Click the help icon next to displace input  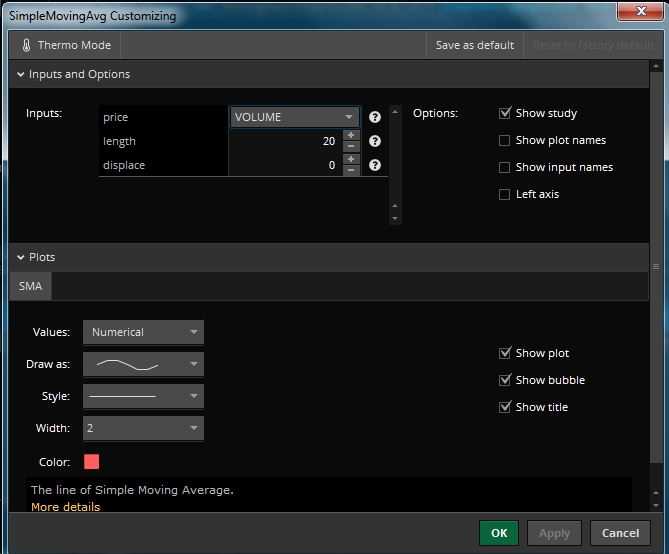coord(375,165)
